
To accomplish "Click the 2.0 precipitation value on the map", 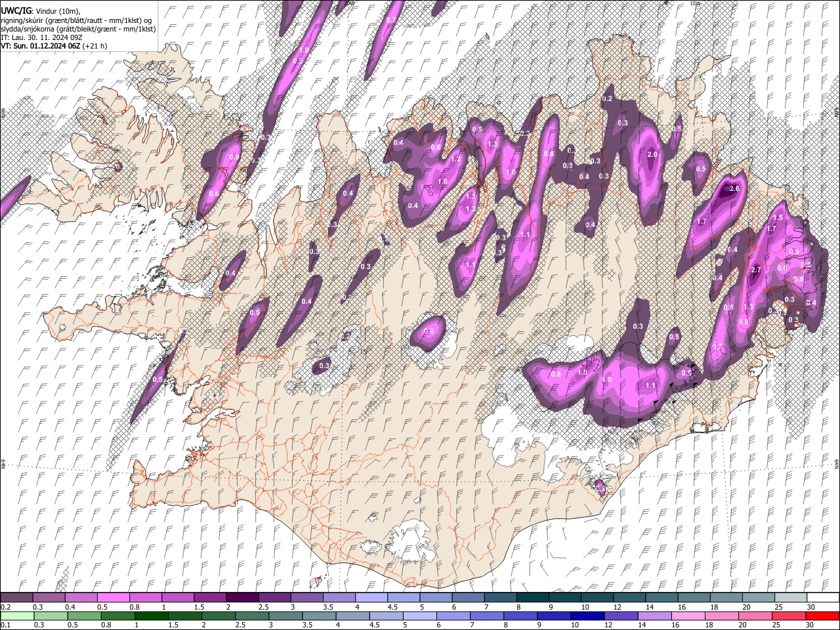I will tap(652, 154).
